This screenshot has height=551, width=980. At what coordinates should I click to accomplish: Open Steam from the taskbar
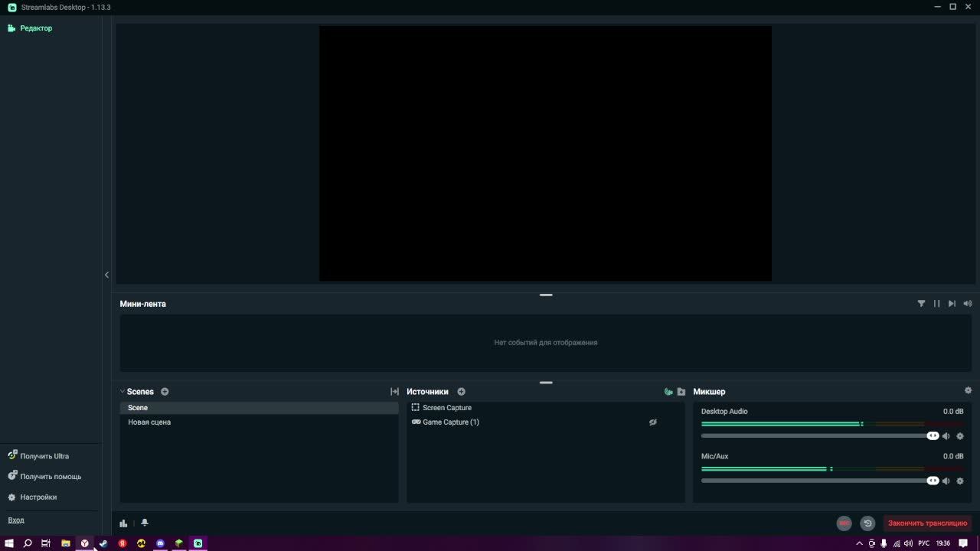pyautogui.click(x=103, y=543)
